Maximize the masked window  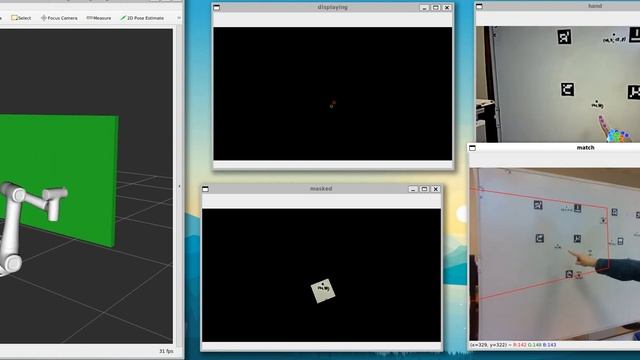pyautogui.click(x=424, y=189)
